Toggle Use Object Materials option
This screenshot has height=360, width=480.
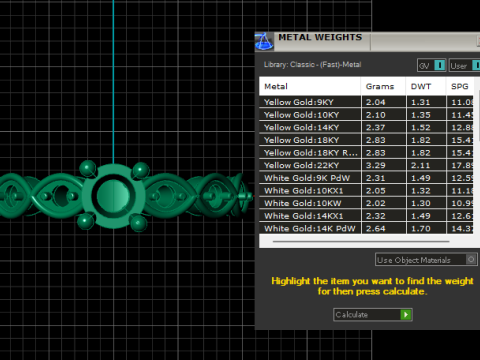[x=471, y=259]
